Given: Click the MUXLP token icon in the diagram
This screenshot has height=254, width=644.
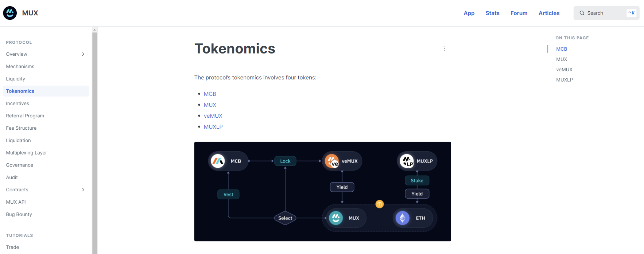Looking at the screenshot, I should [407, 161].
